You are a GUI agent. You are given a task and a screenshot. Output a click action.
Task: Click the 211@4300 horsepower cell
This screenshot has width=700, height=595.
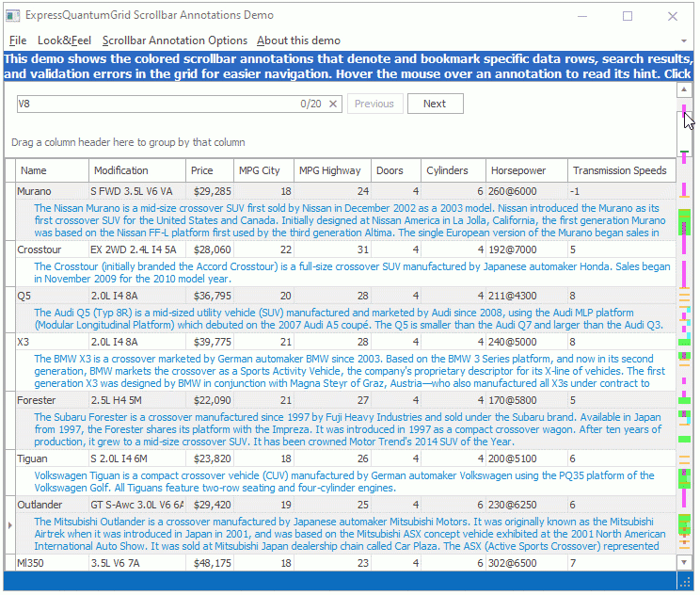pyautogui.click(x=527, y=296)
